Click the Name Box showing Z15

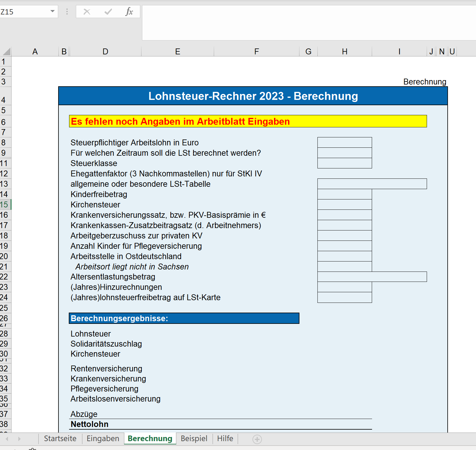pos(24,12)
